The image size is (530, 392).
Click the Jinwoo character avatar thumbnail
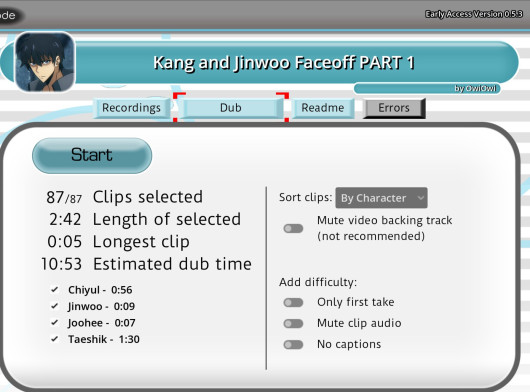pyautogui.click(x=45, y=62)
